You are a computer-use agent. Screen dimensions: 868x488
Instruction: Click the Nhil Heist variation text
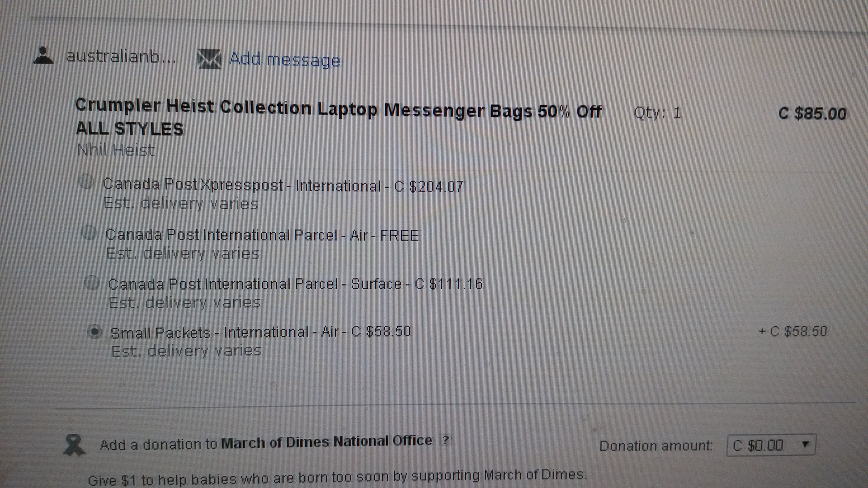[x=116, y=150]
